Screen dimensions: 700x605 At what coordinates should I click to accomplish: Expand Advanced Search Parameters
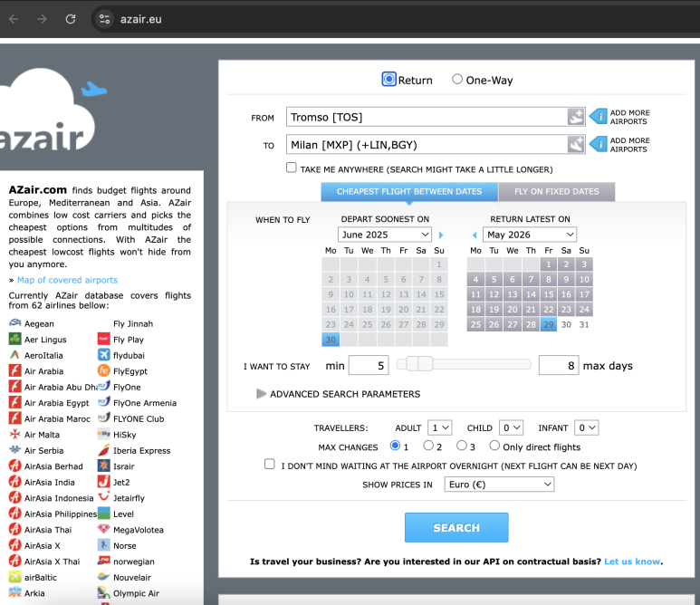(x=339, y=394)
